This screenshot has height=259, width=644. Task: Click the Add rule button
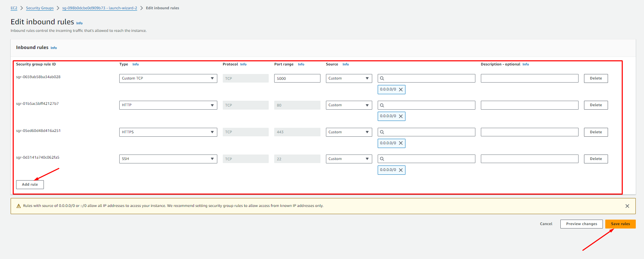coord(30,185)
